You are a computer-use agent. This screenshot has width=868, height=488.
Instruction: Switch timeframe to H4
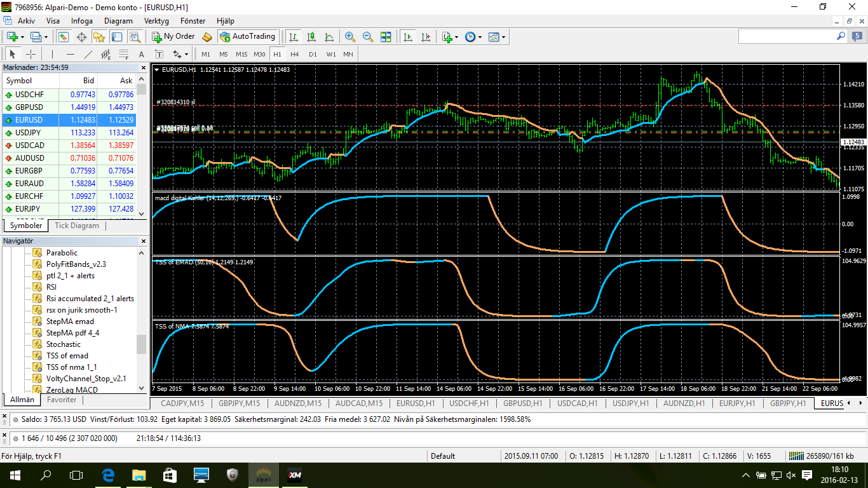pos(295,54)
